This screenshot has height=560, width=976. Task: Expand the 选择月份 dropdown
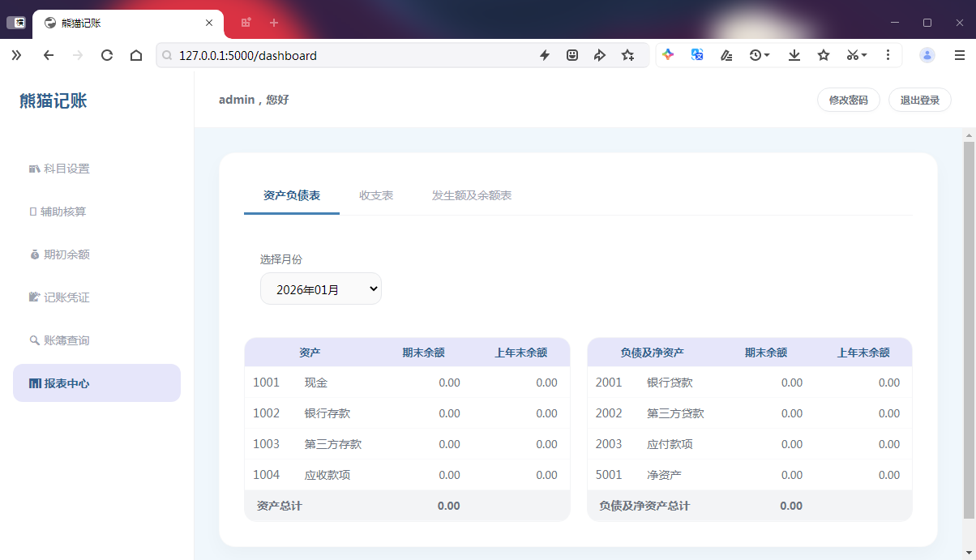tap(320, 289)
